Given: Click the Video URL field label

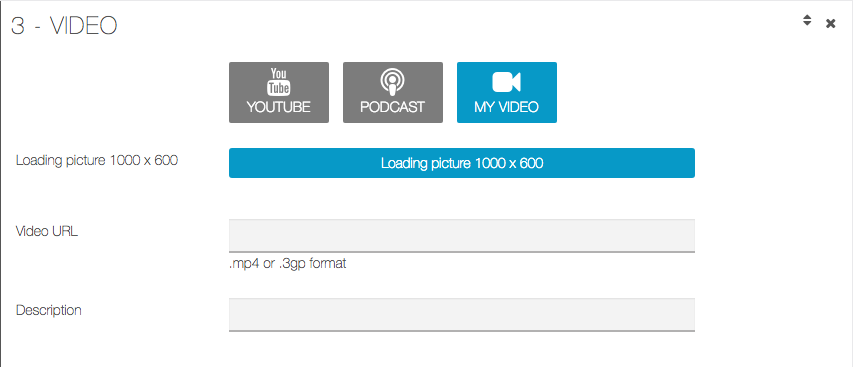Looking at the screenshot, I should coord(47,231).
